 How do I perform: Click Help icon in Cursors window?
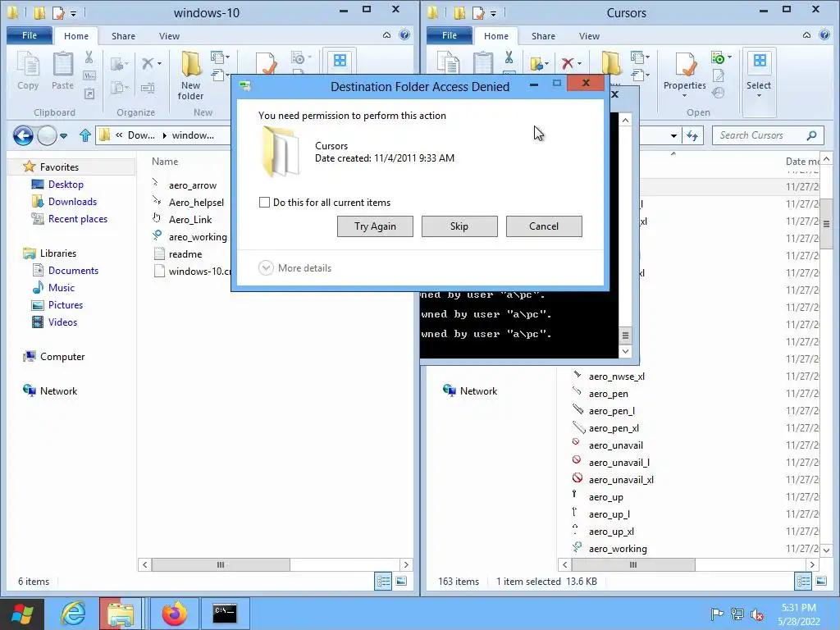coord(824,35)
